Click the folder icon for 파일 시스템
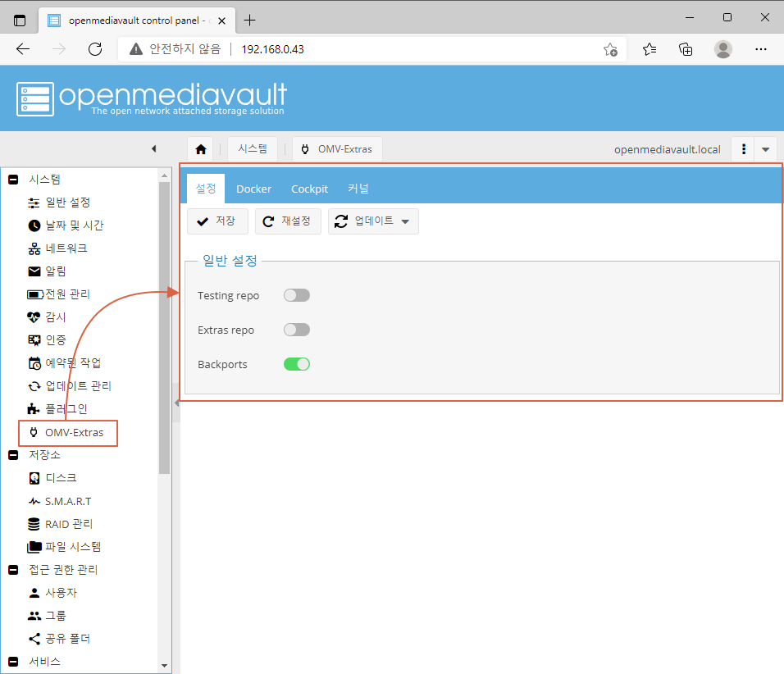Screen dimensions: 784x674 tap(34, 547)
